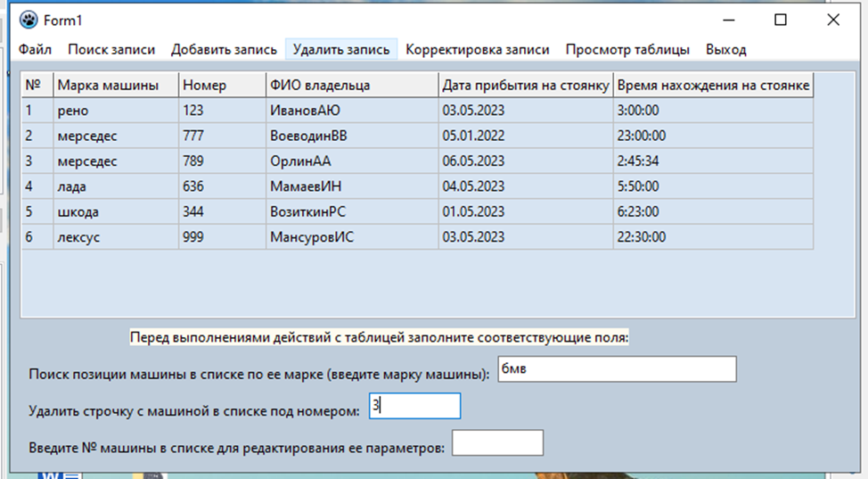Open the Поиск записи menu
Image resolution: width=868 pixels, height=479 pixels.
point(111,50)
